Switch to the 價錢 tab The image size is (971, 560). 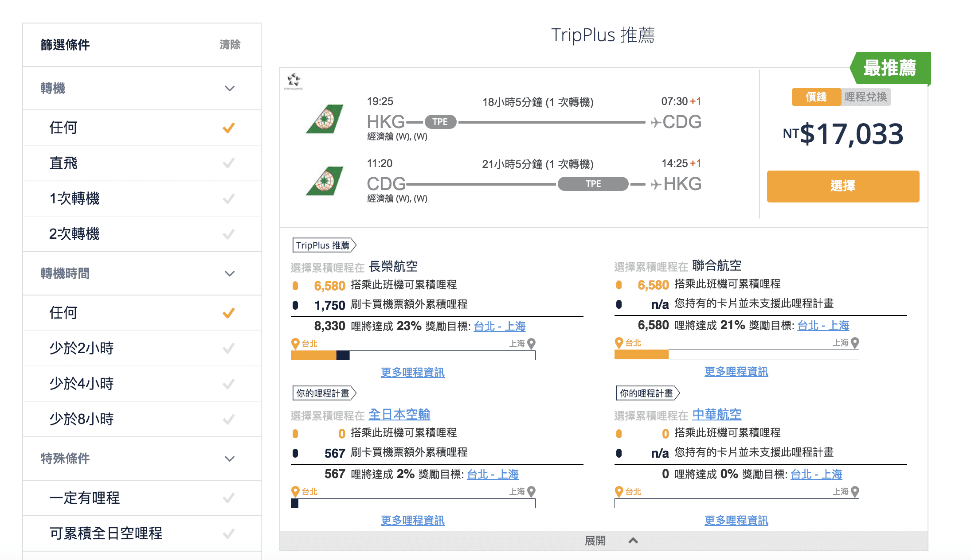pyautogui.click(x=816, y=97)
